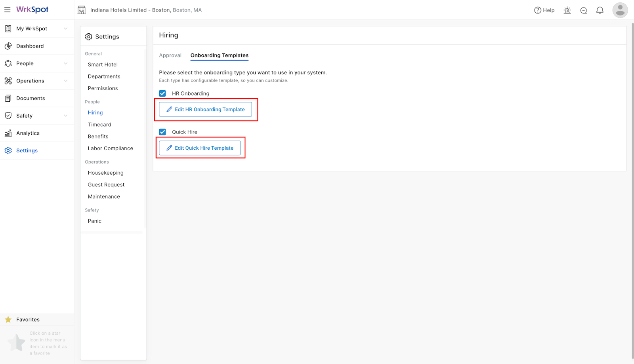634x364 pixels.
Task: Click the hotel building icon next to property name
Action: click(x=82, y=10)
